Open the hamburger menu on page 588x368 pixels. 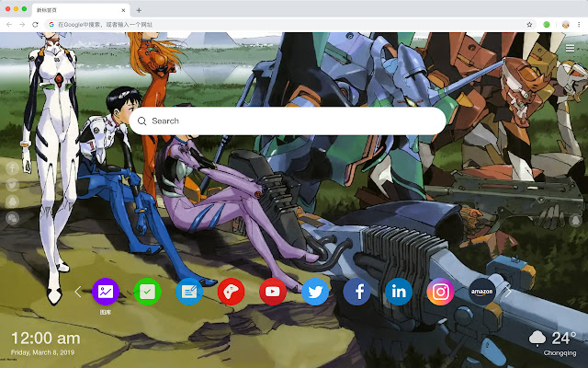click(570, 48)
